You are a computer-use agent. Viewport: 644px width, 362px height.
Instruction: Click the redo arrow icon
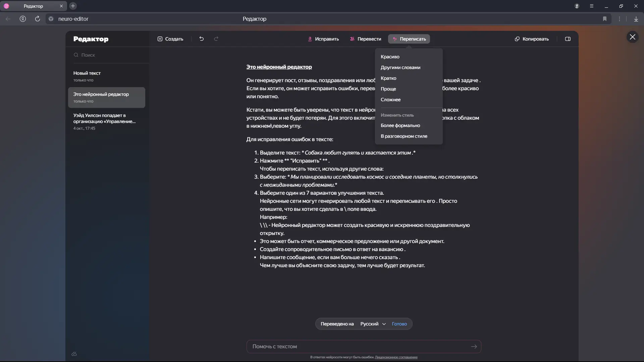point(216,39)
